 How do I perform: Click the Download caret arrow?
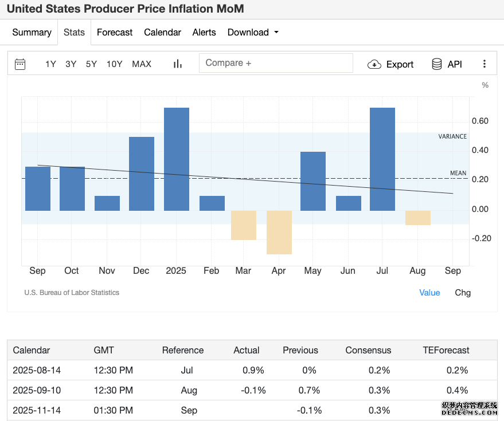(x=276, y=32)
